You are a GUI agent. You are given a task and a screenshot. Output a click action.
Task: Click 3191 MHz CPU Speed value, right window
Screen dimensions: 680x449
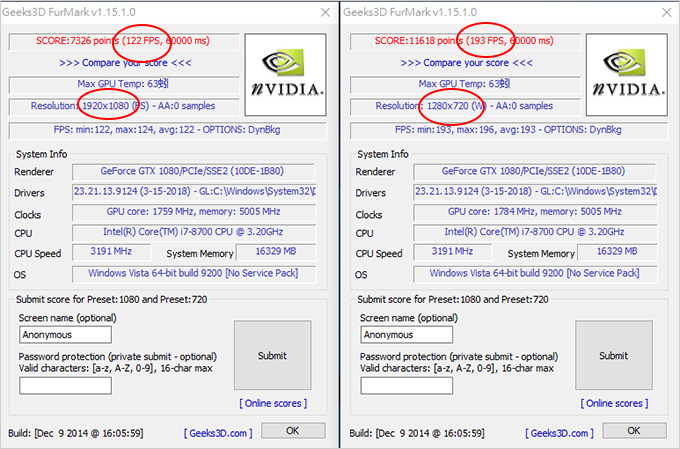[453, 252]
